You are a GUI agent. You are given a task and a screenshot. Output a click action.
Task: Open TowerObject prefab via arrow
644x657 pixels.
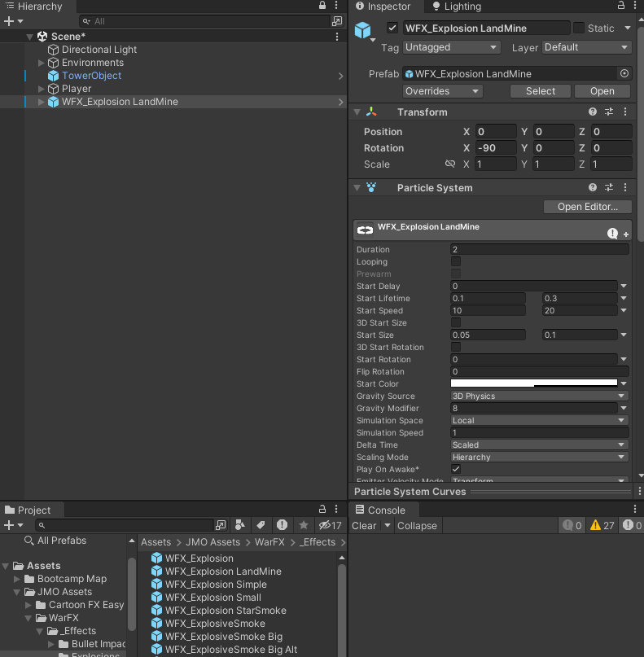click(340, 76)
